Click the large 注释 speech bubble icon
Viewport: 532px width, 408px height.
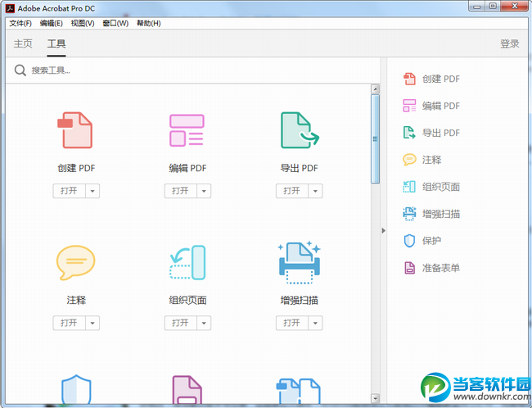[x=75, y=263]
